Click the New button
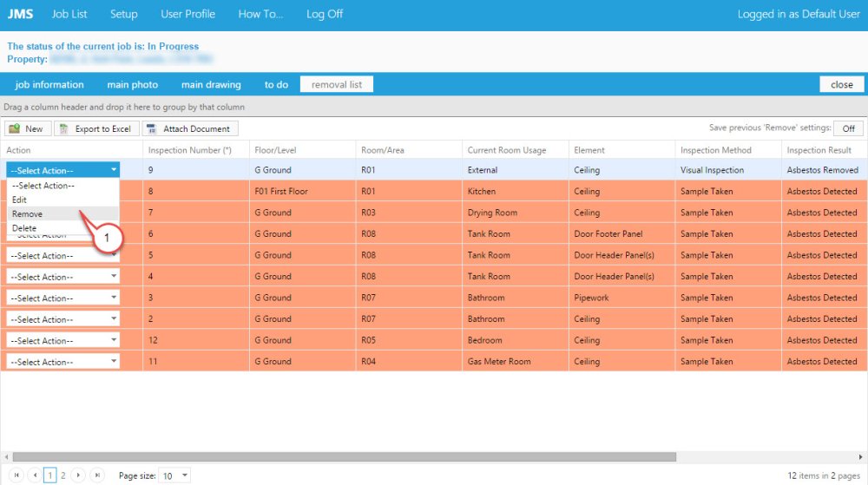868x485 pixels. point(28,129)
